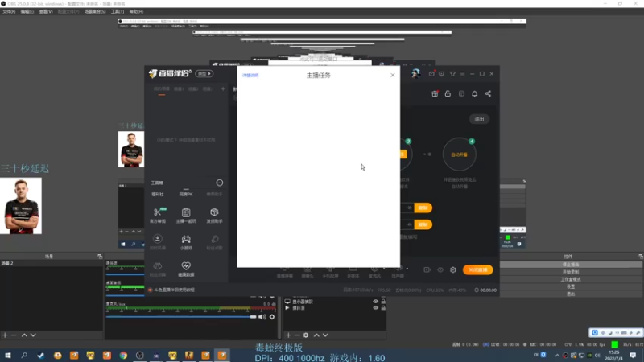Select the first scene tab with orange underline

(162, 89)
